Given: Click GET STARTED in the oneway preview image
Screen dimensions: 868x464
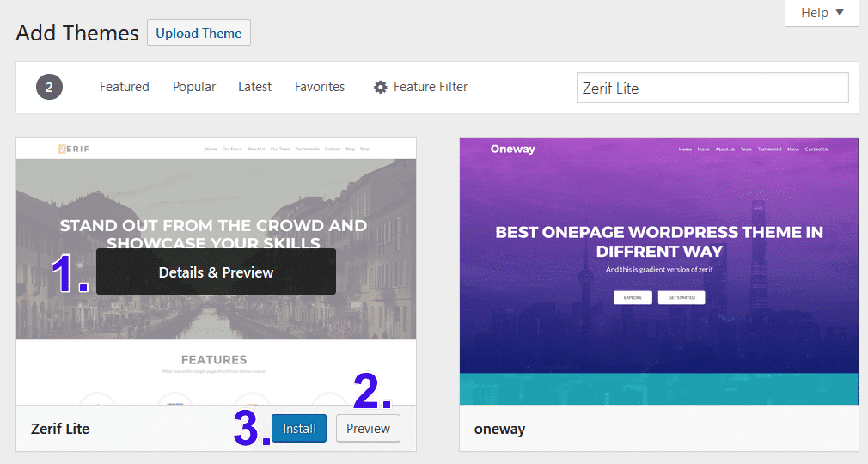Looking at the screenshot, I should pos(682,297).
